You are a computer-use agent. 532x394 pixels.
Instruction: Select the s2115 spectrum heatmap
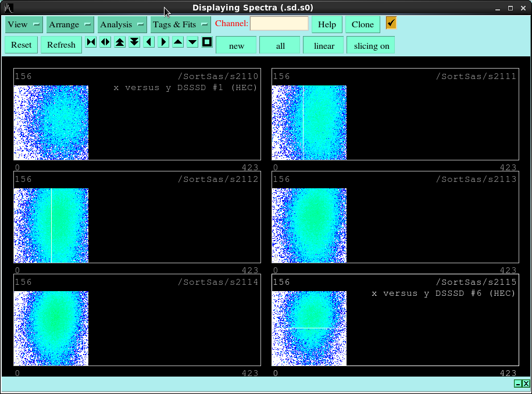click(309, 328)
